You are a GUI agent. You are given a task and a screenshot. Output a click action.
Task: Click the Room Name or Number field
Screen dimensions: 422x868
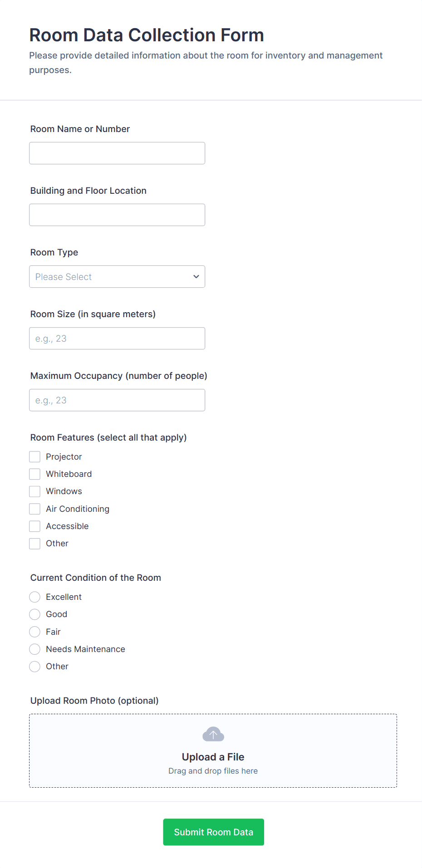(117, 153)
